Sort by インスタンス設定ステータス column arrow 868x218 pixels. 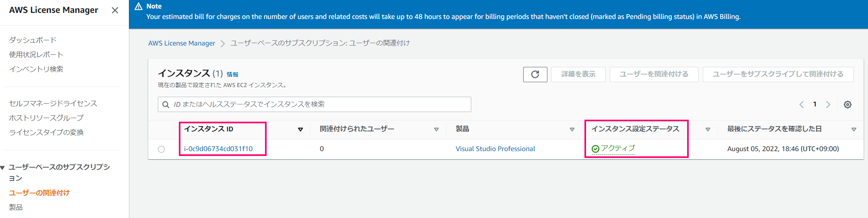[708, 129]
